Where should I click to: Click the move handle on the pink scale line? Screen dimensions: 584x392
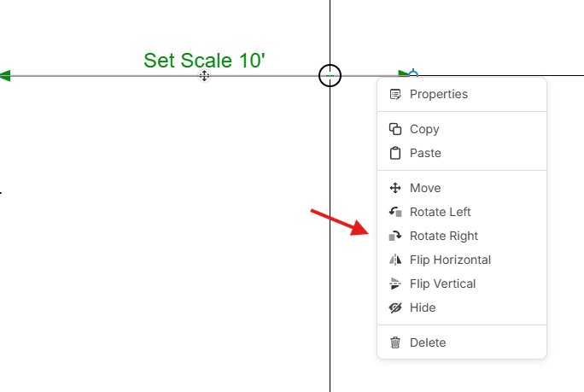pyautogui.click(x=204, y=76)
